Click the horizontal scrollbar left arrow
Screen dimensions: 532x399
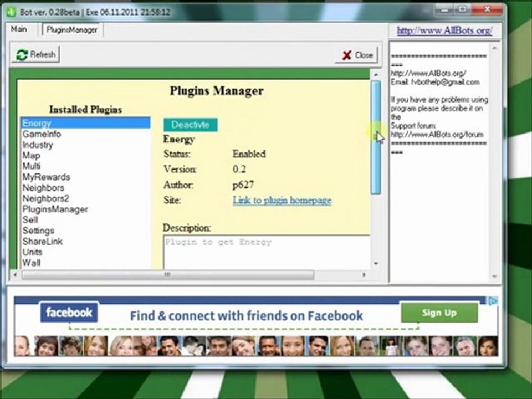coord(15,274)
